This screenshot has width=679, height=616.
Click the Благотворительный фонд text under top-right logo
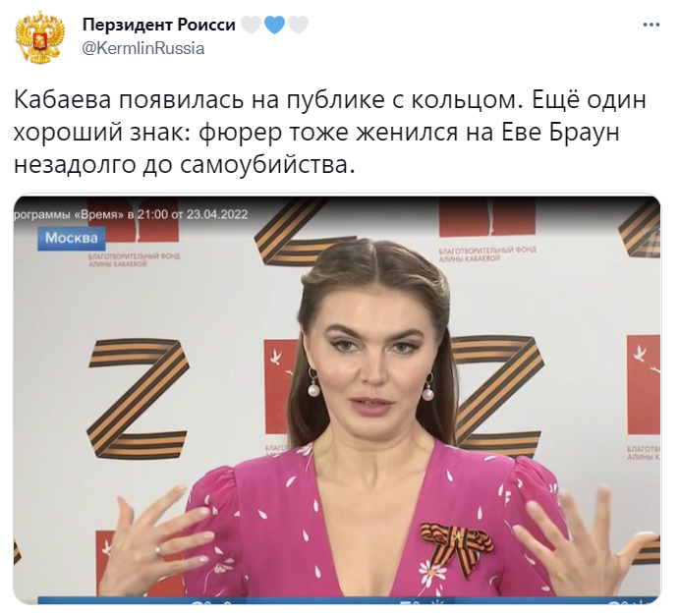(x=487, y=254)
